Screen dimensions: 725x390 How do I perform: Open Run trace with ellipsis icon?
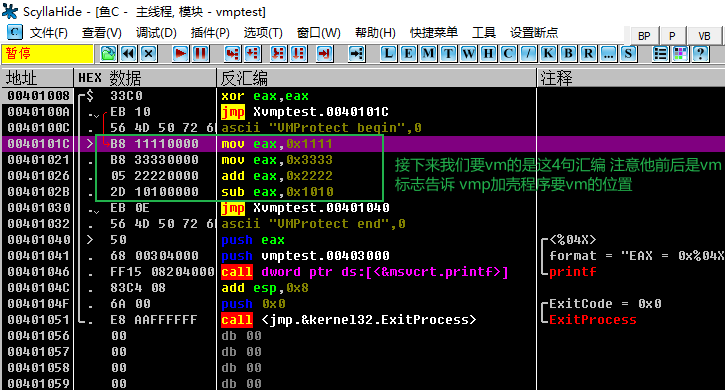pyautogui.click(x=608, y=54)
